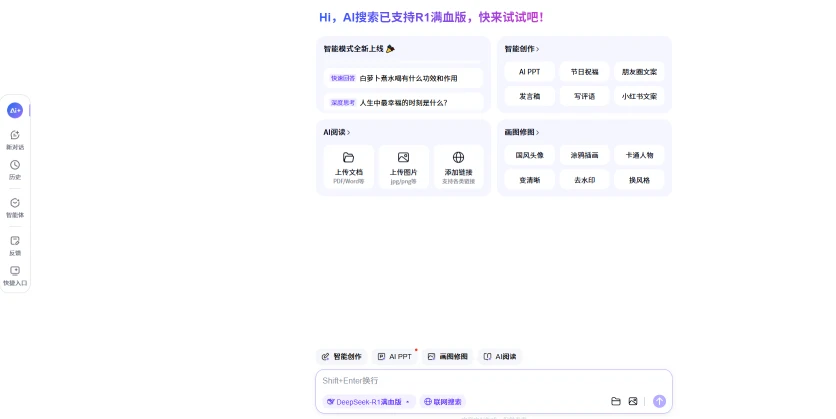Image resolution: width=836 pixels, height=419 pixels.
Task: Click the 国风头像 button
Action: pyautogui.click(x=529, y=156)
